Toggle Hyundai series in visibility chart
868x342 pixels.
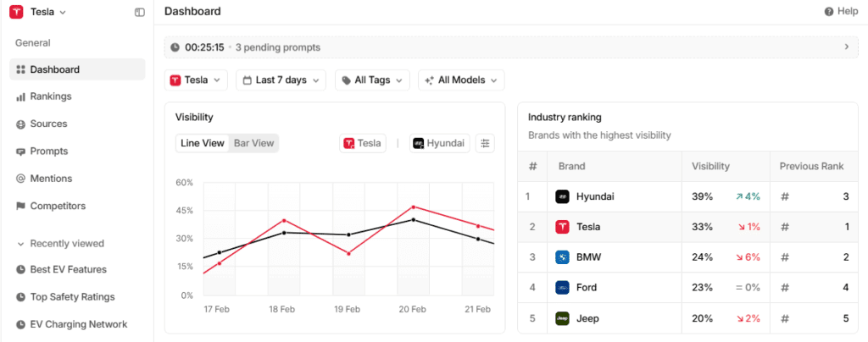(x=438, y=143)
